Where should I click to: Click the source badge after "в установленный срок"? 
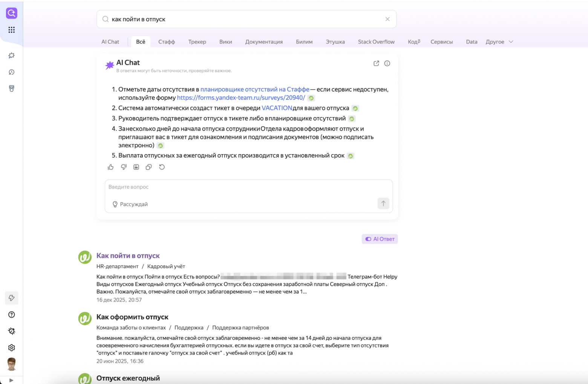(x=351, y=156)
